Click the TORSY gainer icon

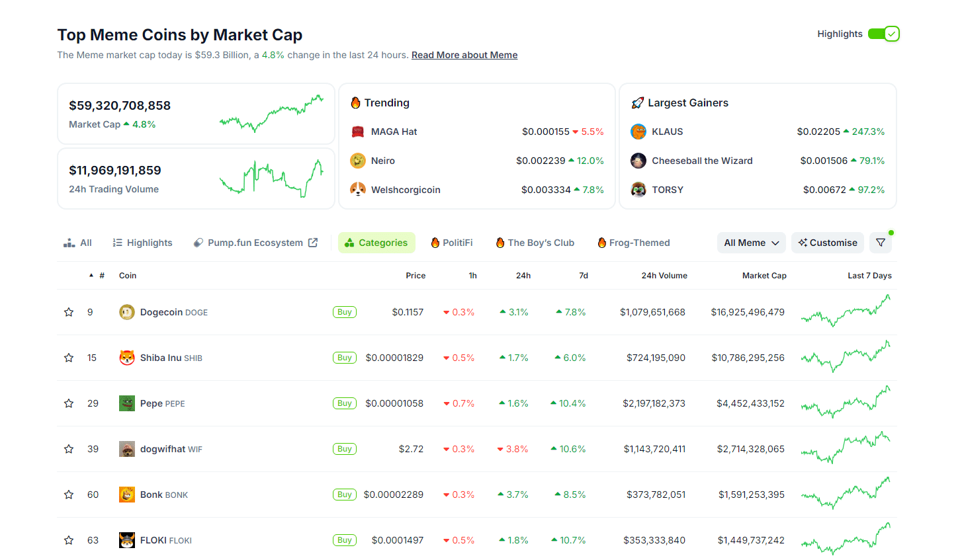point(638,190)
